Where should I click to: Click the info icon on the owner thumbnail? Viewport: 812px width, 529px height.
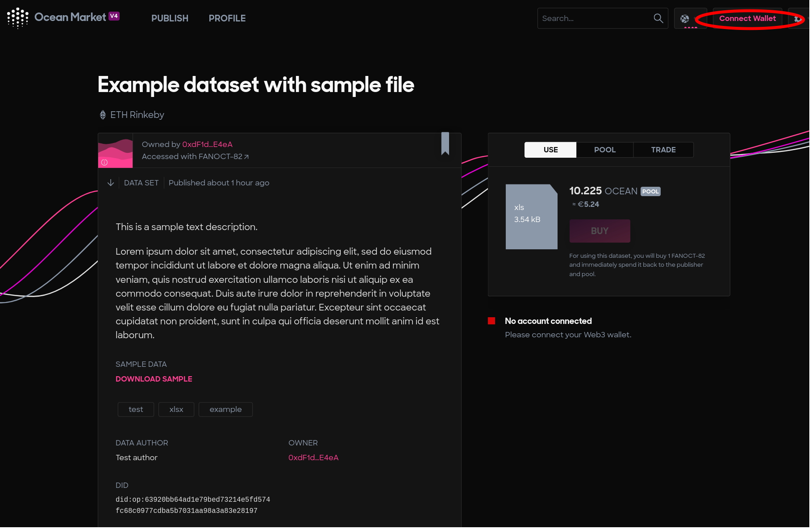point(105,163)
